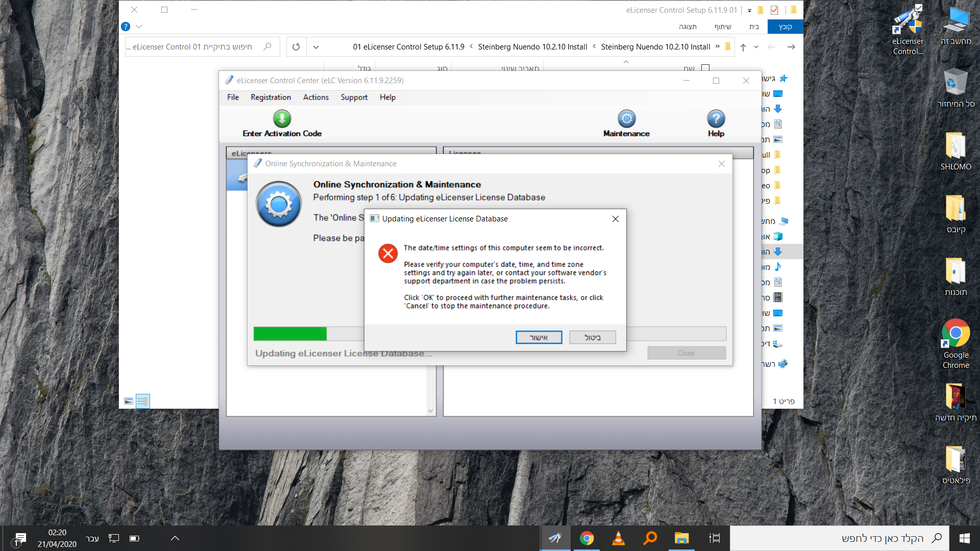Click the orange search app taskbar icon
This screenshot has height=551, width=980.
pyautogui.click(x=650, y=538)
